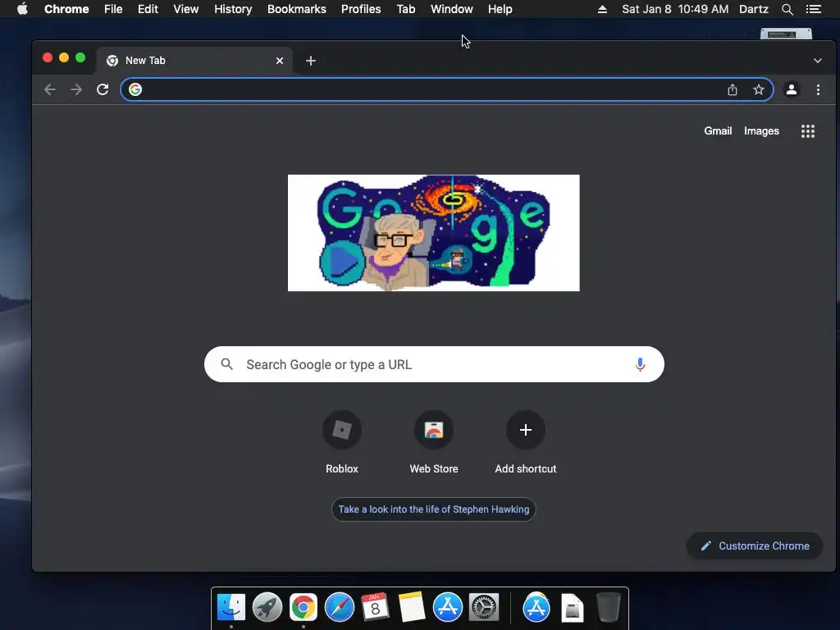The image size is (840, 630).
Task: Open the Window menu
Action: [452, 9]
